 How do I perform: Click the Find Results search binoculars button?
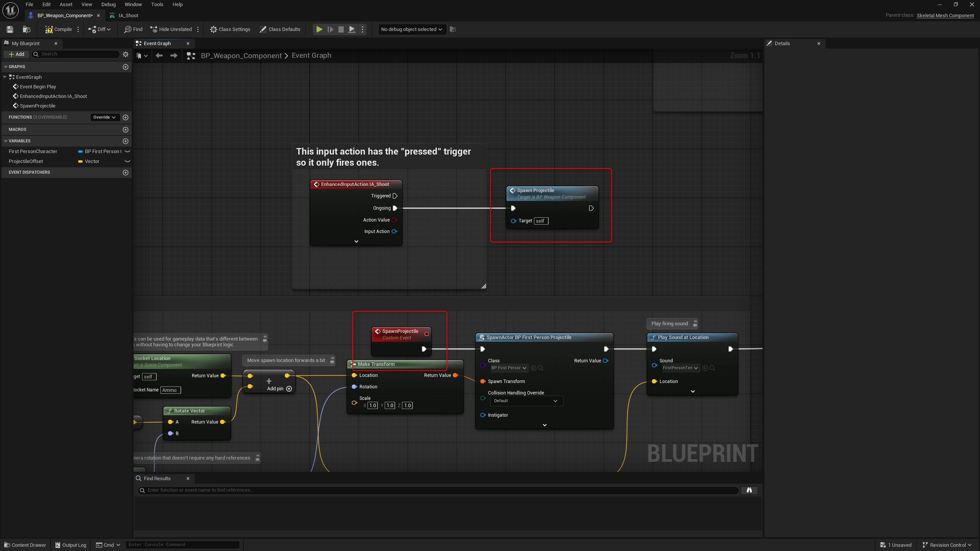tap(749, 490)
